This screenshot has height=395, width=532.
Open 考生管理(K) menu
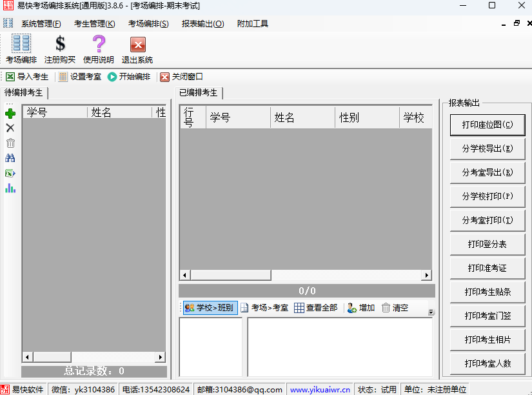click(x=95, y=24)
